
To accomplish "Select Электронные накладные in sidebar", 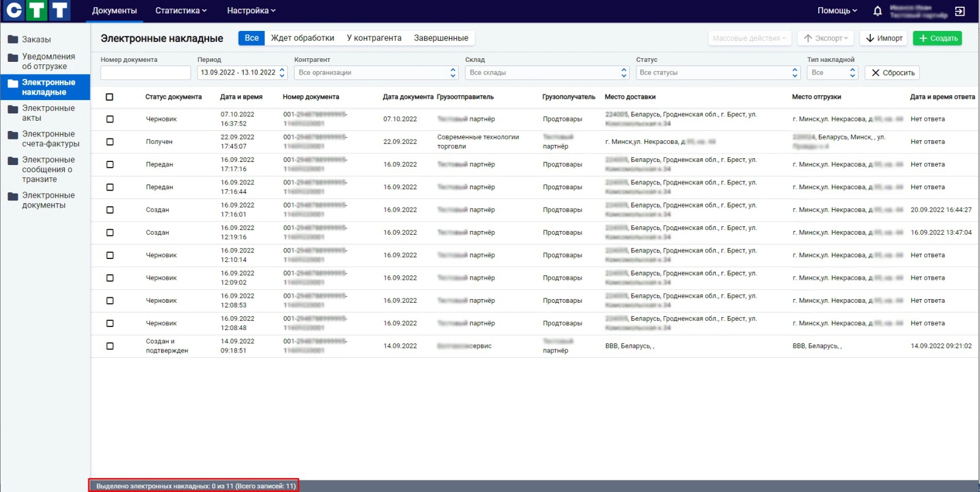I will pyautogui.click(x=45, y=87).
